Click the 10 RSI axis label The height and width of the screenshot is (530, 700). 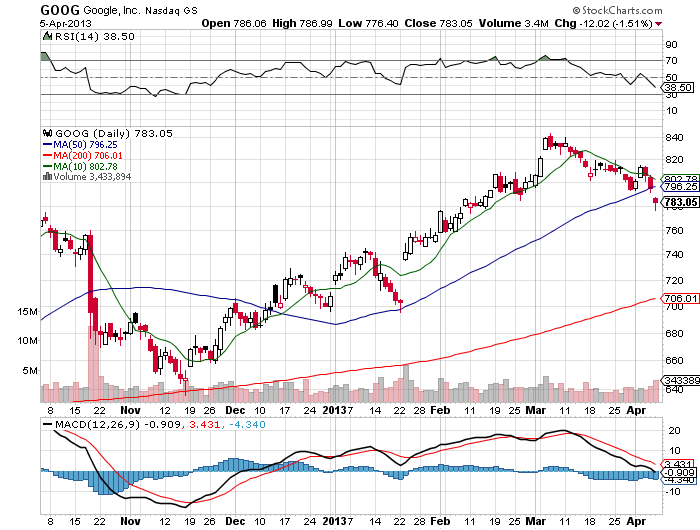click(672, 111)
